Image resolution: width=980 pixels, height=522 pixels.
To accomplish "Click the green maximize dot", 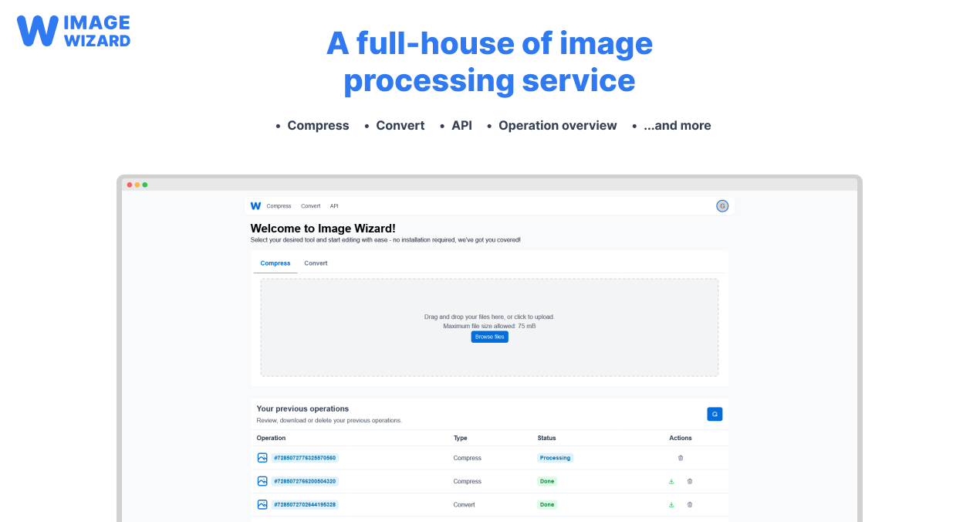I will click(145, 185).
